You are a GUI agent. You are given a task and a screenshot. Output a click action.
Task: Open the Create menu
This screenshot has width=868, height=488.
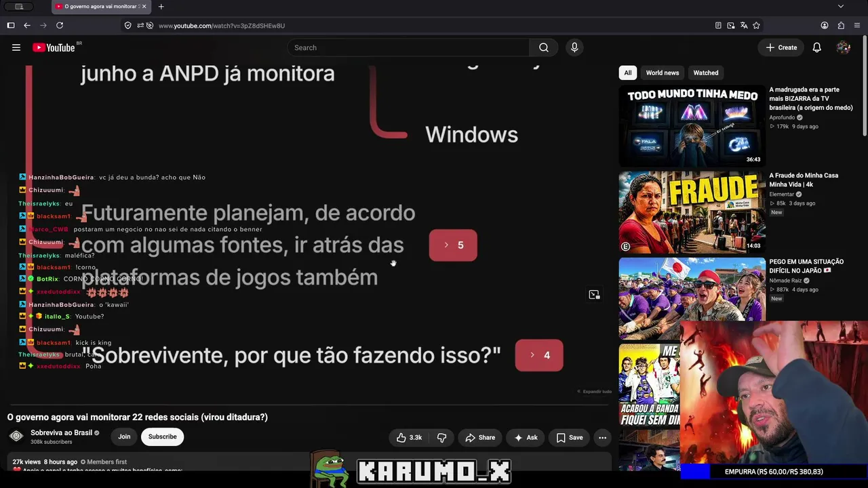point(781,47)
